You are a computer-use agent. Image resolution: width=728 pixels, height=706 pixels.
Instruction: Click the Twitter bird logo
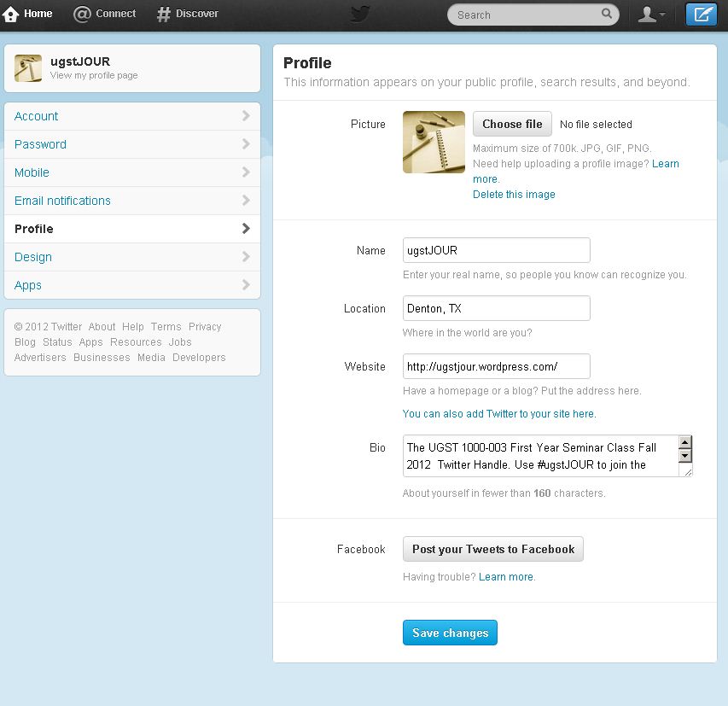[x=360, y=14]
